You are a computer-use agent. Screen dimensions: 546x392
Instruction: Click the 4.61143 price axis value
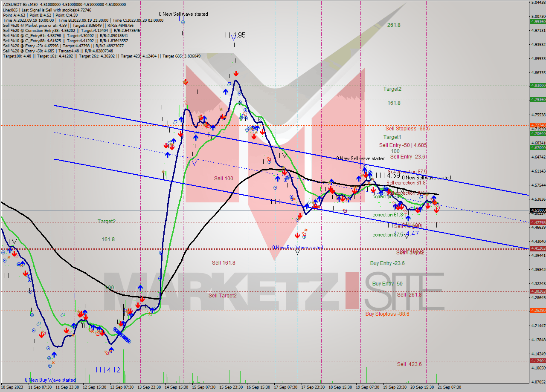point(538,171)
